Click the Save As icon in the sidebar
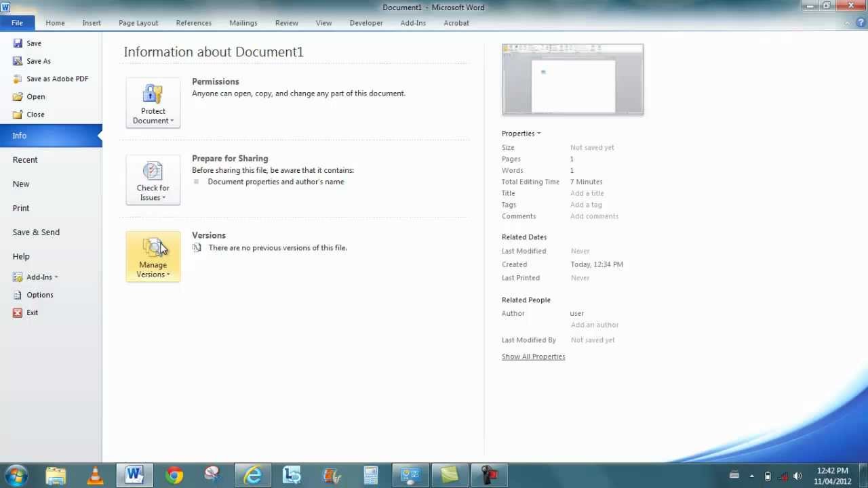Image resolution: width=868 pixels, height=488 pixels. point(18,61)
